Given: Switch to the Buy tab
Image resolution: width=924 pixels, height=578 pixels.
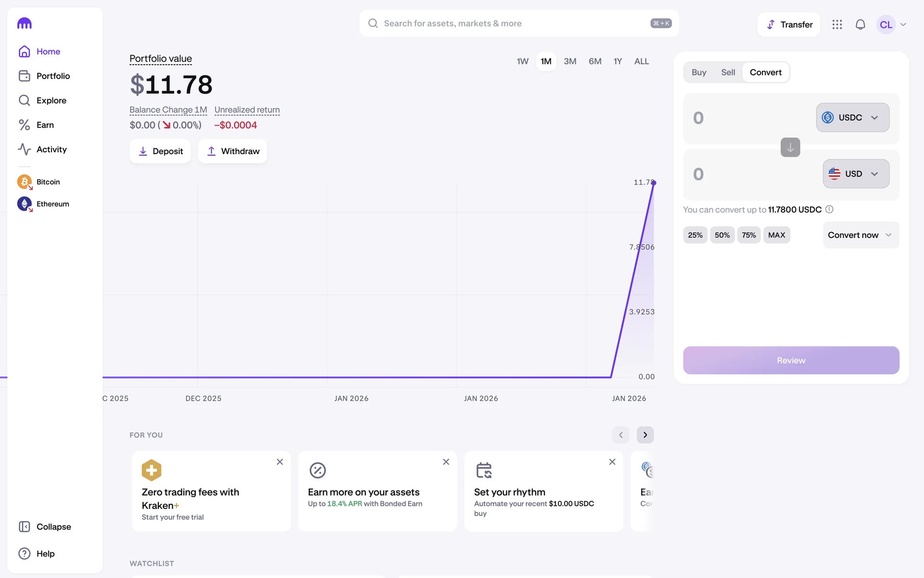Looking at the screenshot, I should pos(699,73).
